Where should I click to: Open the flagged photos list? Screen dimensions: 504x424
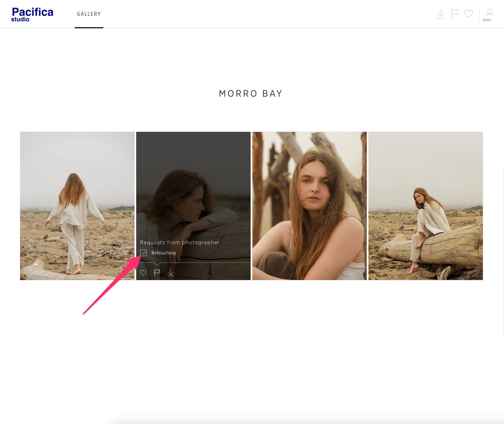[x=455, y=14]
